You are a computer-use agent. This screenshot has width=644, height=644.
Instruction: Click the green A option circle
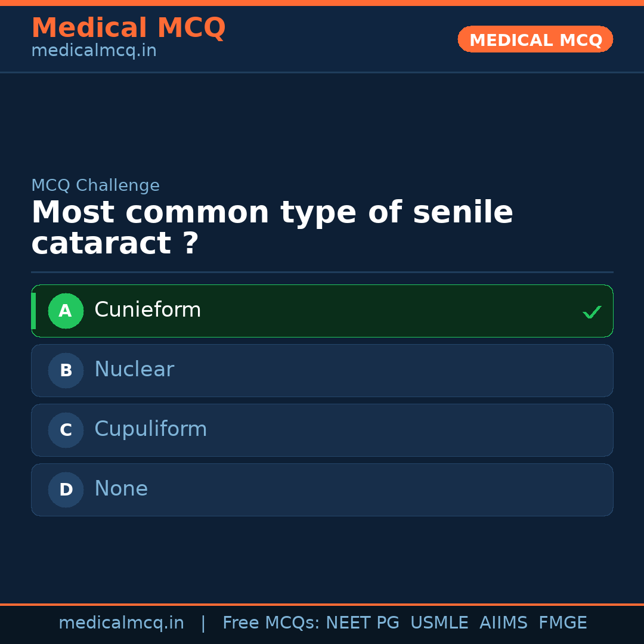pyautogui.click(x=66, y=311)
